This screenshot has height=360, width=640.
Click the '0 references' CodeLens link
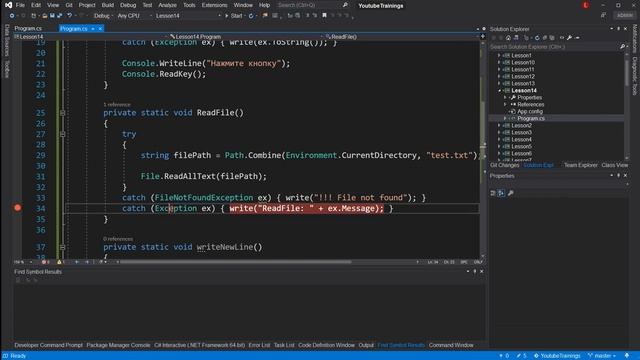tap(118, 239)
